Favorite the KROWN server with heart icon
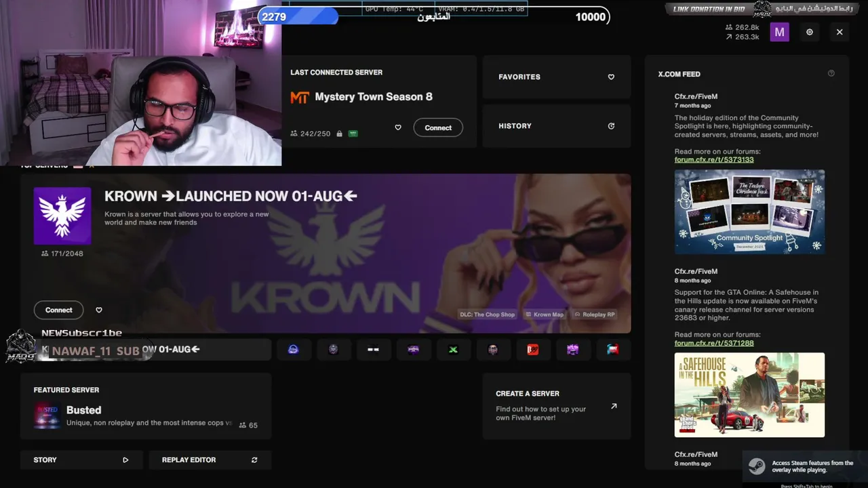 pos(99,310)
